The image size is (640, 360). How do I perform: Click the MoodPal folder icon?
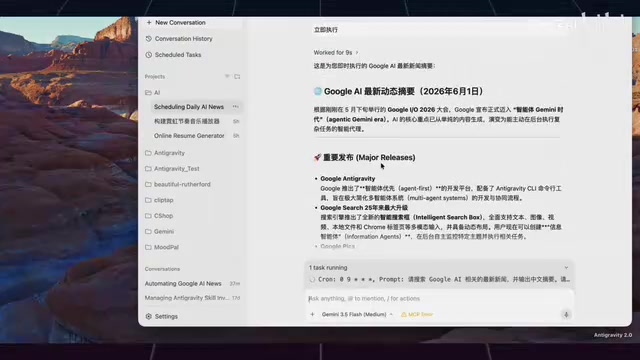[x=148, y=247]
